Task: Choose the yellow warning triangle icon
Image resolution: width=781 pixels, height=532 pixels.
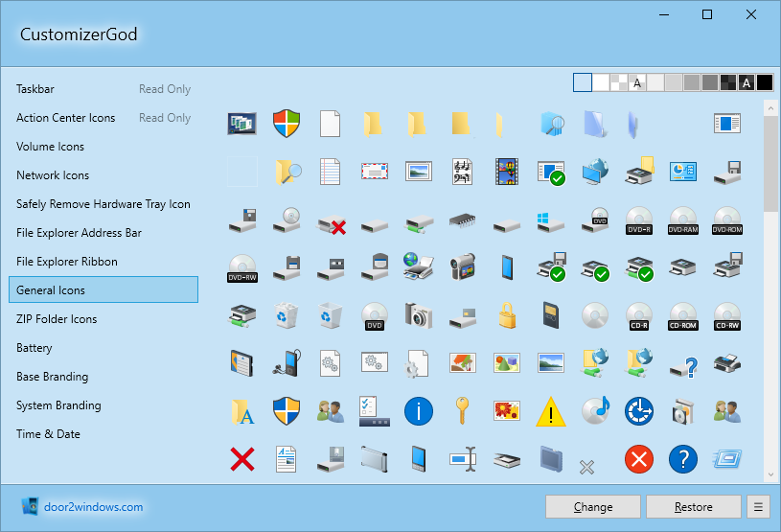Action: point(551,412)
